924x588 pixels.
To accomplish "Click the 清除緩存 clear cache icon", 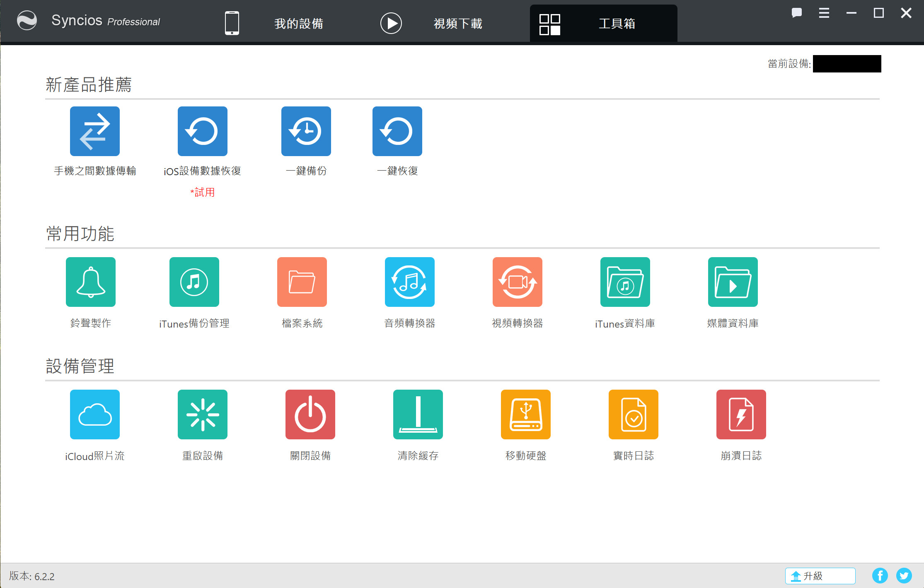I will [418, 414].
